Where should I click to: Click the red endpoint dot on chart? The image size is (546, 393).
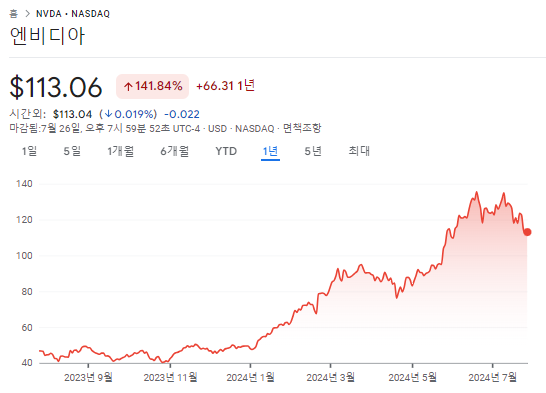point(527,232)
